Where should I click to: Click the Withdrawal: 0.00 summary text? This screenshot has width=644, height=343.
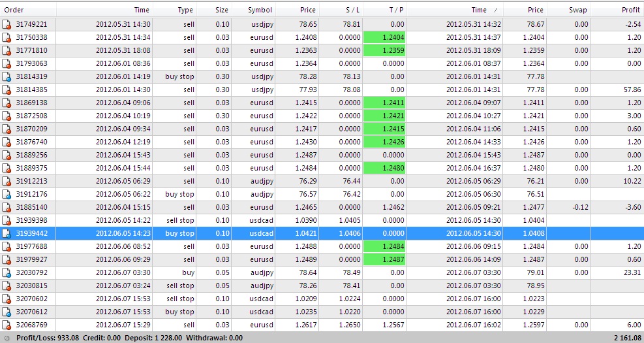[213, 338]
